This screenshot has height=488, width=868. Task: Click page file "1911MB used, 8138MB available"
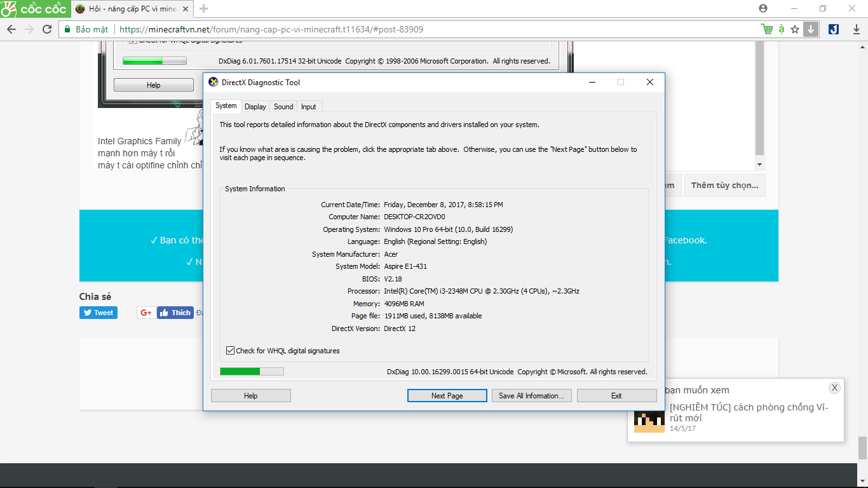coord(433,316)
